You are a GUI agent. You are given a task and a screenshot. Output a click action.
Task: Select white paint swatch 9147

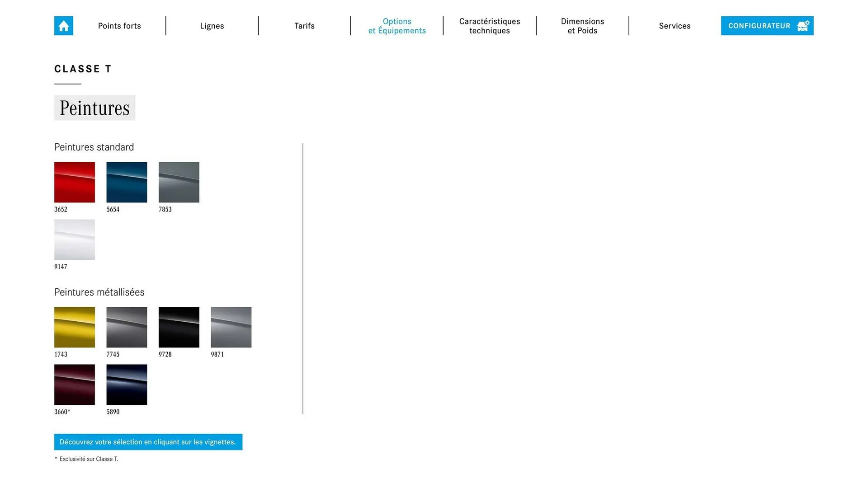click(x=75, y=239)
